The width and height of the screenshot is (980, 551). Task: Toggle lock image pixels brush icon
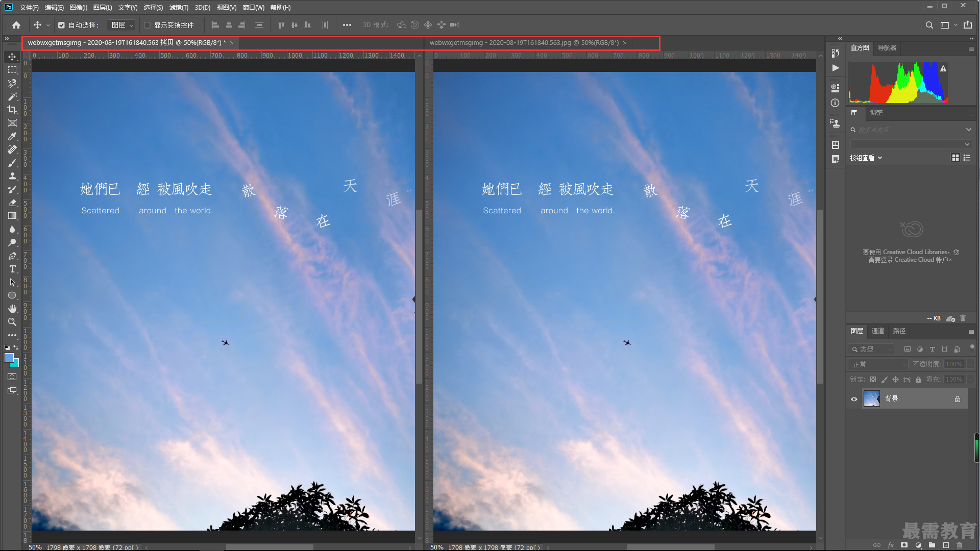click(884, 380)
